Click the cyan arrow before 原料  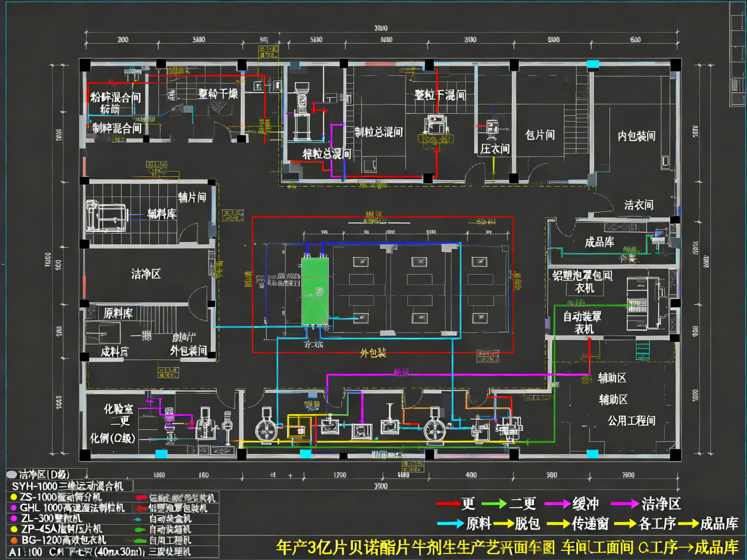coord(451,524)
